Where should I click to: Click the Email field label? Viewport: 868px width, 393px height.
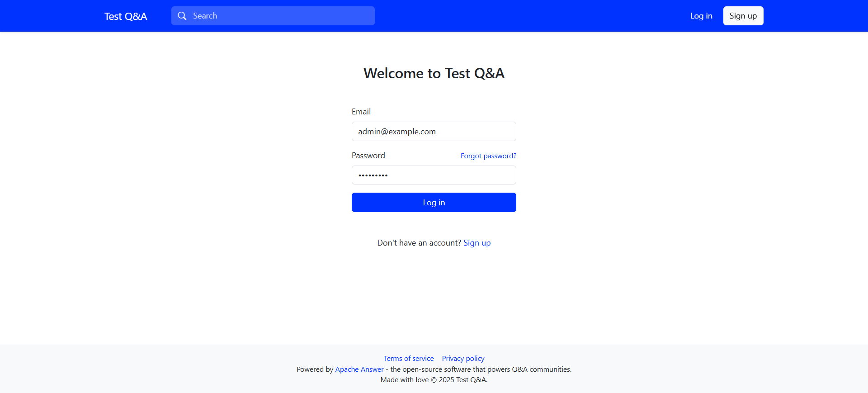point(361,112)
